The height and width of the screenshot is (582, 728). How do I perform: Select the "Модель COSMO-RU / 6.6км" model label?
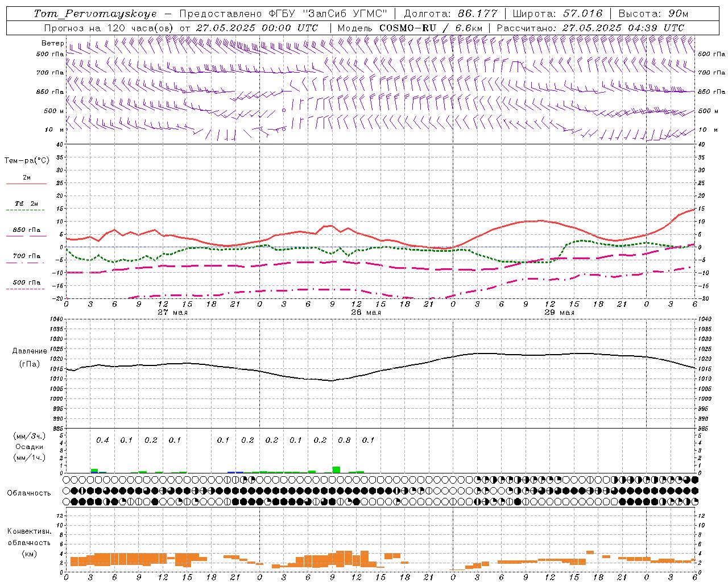point(410,28)
